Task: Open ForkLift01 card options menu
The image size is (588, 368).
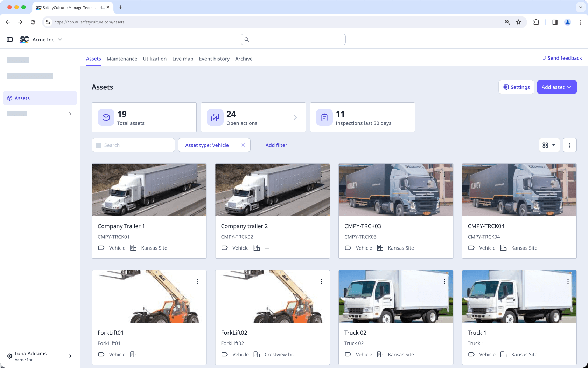Action: pos(198,281)
